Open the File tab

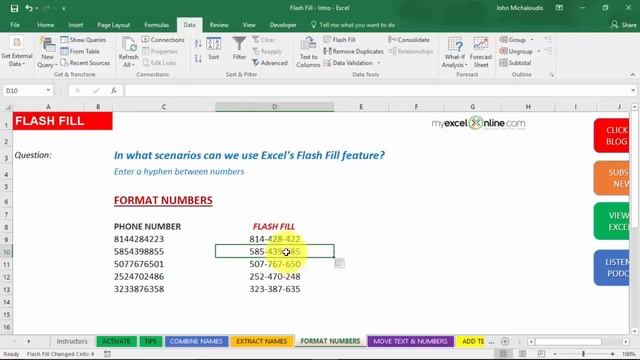(x=15, y=25)
